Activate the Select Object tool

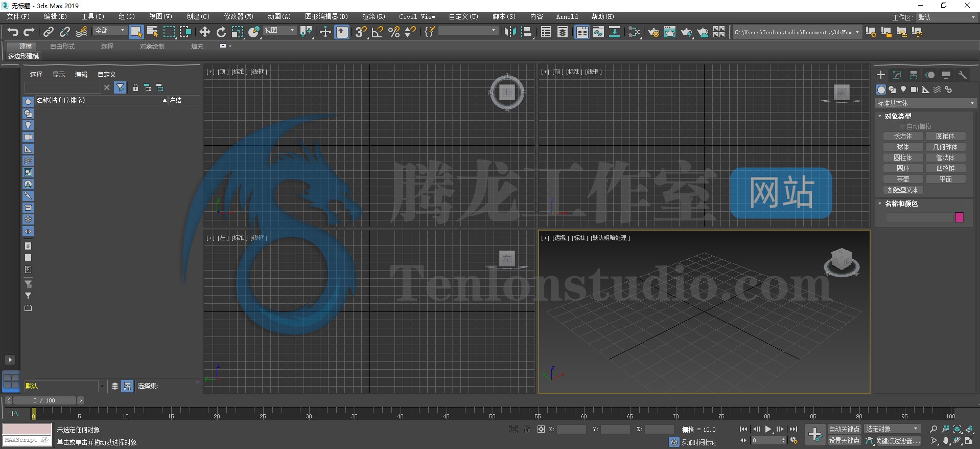[x=136, y=32]
